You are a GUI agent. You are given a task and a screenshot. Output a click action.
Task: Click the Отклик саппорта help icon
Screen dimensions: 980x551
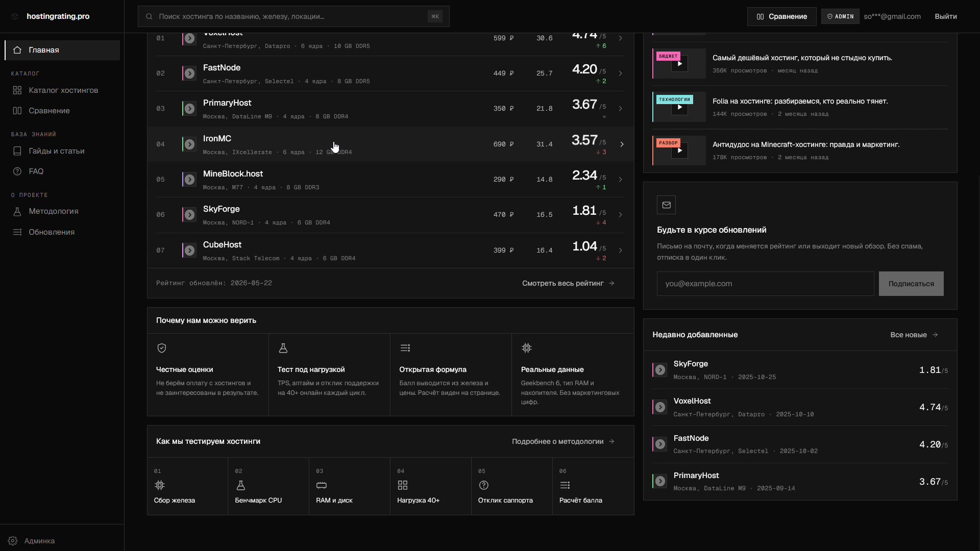coord(484,485)
